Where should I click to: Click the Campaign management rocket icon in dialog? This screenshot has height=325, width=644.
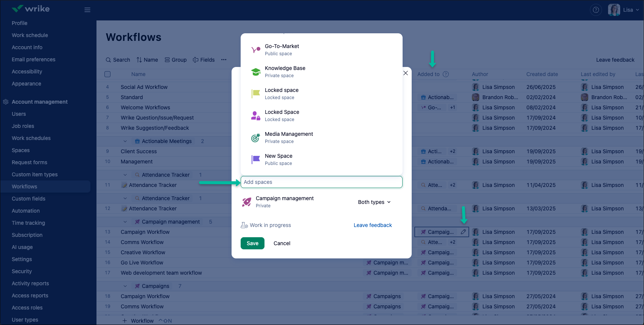247,202
